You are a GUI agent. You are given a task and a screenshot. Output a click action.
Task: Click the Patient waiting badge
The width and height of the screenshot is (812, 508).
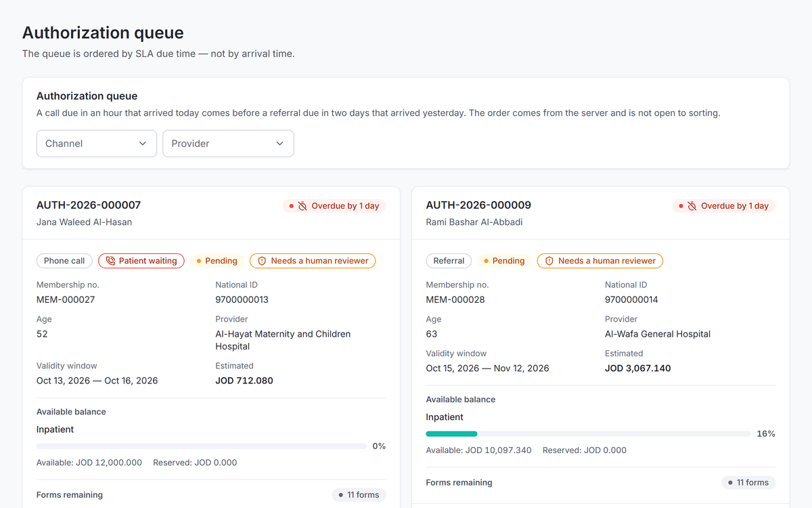click(141, 261)
